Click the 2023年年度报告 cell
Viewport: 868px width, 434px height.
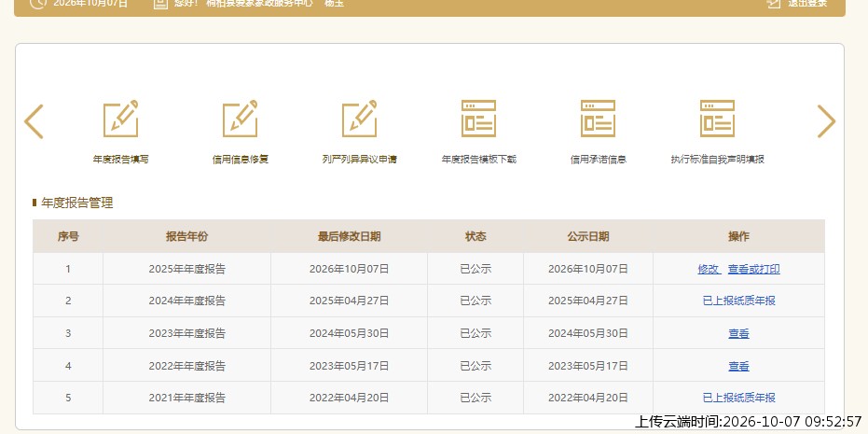point(187,334)
